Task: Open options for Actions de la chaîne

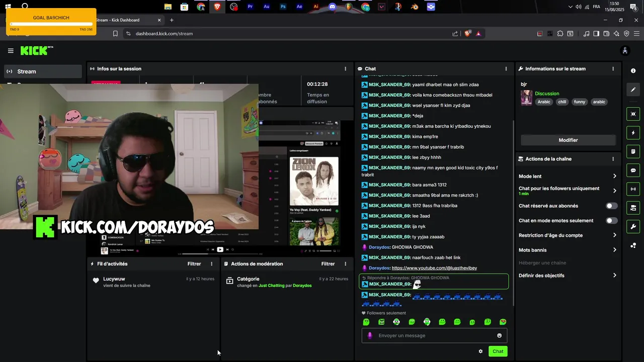Action: point(613,159)
